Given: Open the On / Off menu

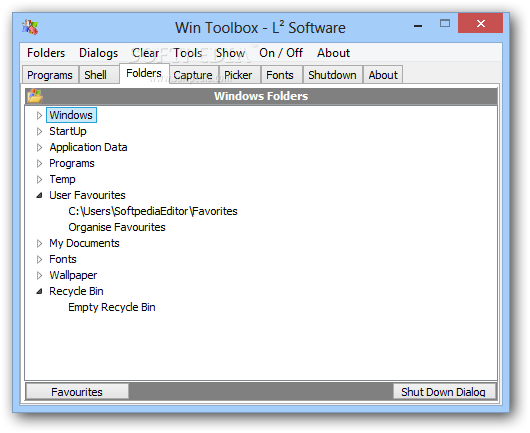Looking at the screenshot, I should (281, 53).
